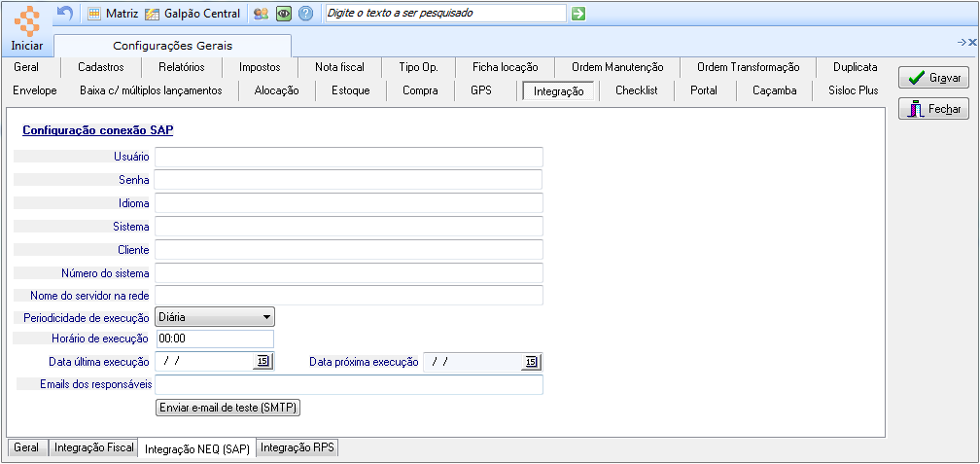The image size is (980, 464).
Task: Click the Senha input field
Action: pos(348,180)
